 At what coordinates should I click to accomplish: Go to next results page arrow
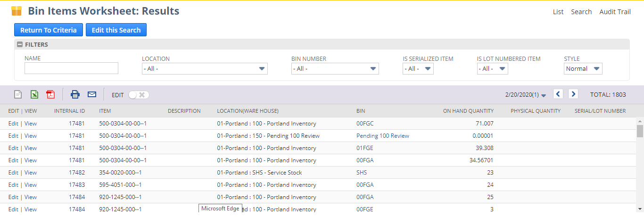tap(573, 94)
